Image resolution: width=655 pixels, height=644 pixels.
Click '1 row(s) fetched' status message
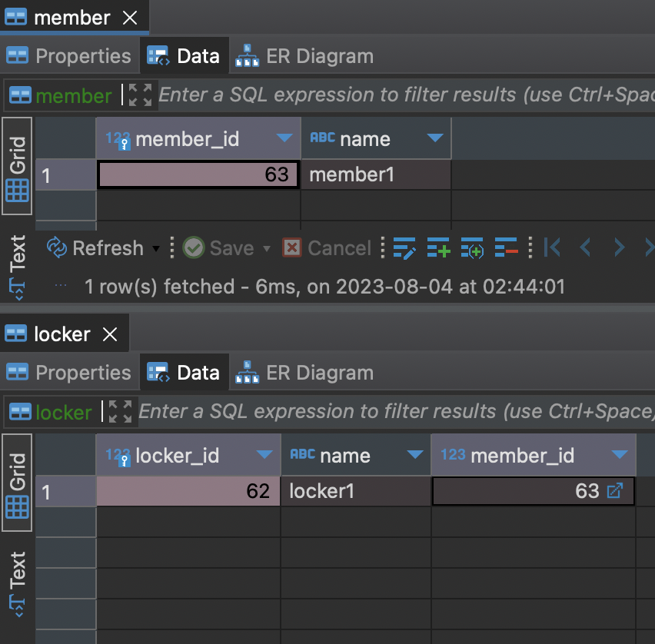click(x=324, y=287)
